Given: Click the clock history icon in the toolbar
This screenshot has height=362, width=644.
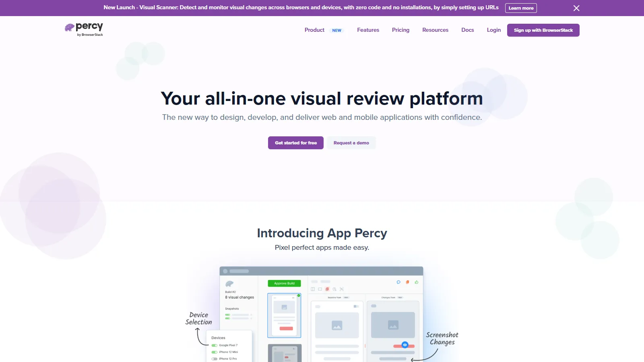Looking at the screenshot, I should 334,288.
